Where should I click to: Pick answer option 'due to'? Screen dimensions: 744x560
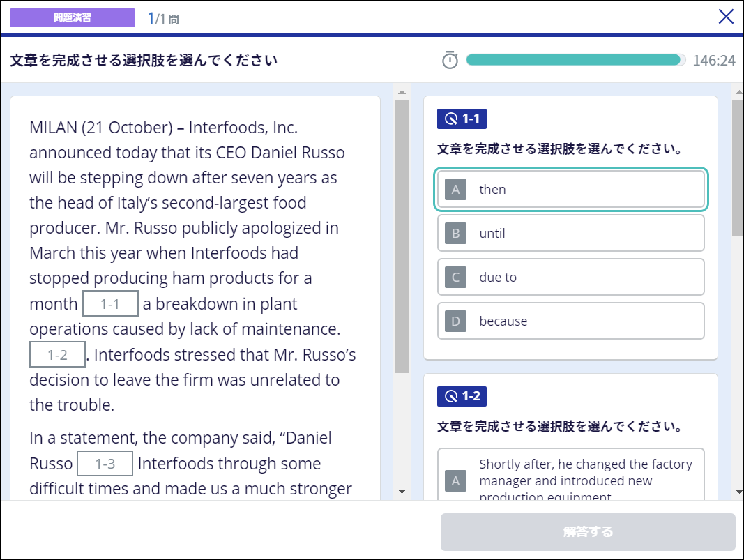point(570,278)
